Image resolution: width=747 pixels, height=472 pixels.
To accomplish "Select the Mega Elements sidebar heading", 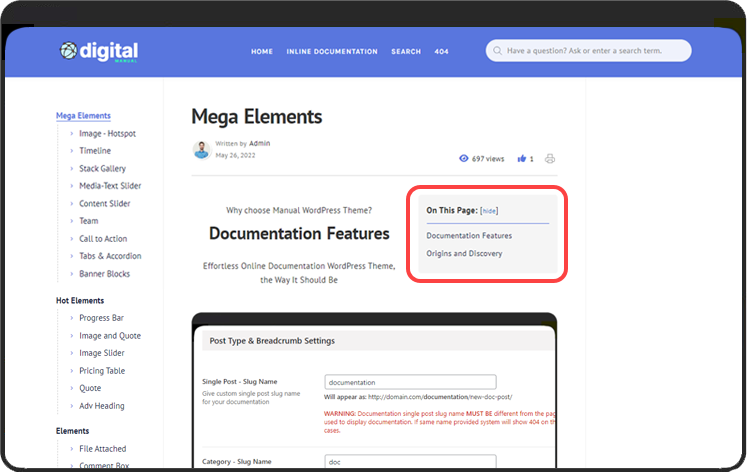I will (83, 116).
